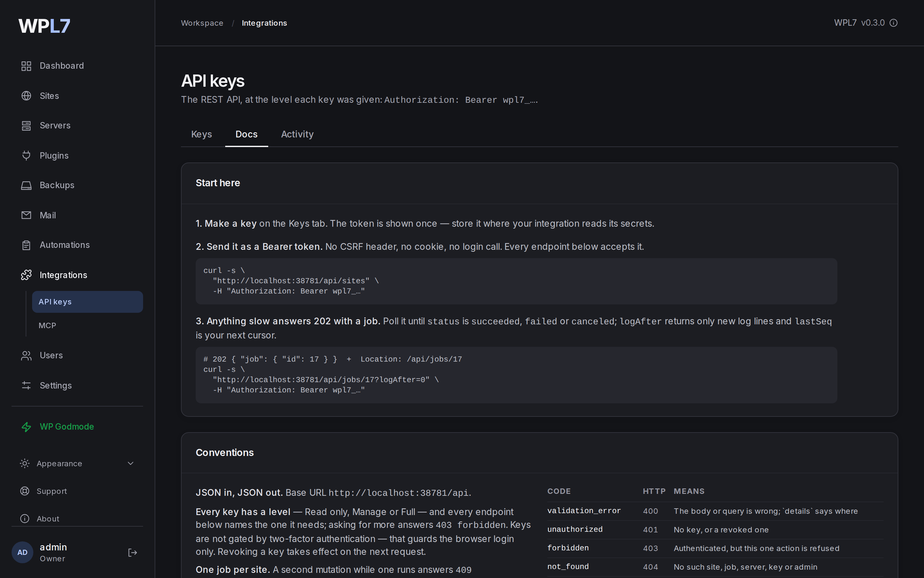Click the WP Godmode lightning icon

[26, 427]
